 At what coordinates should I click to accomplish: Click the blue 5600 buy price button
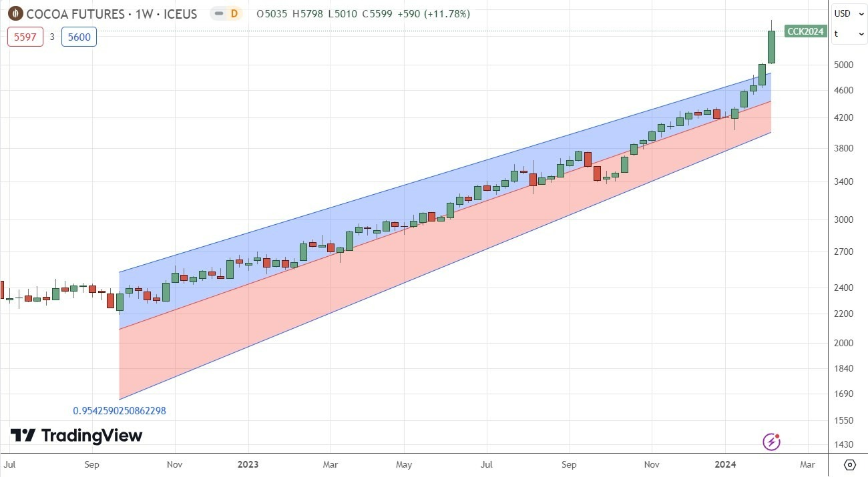79,37
